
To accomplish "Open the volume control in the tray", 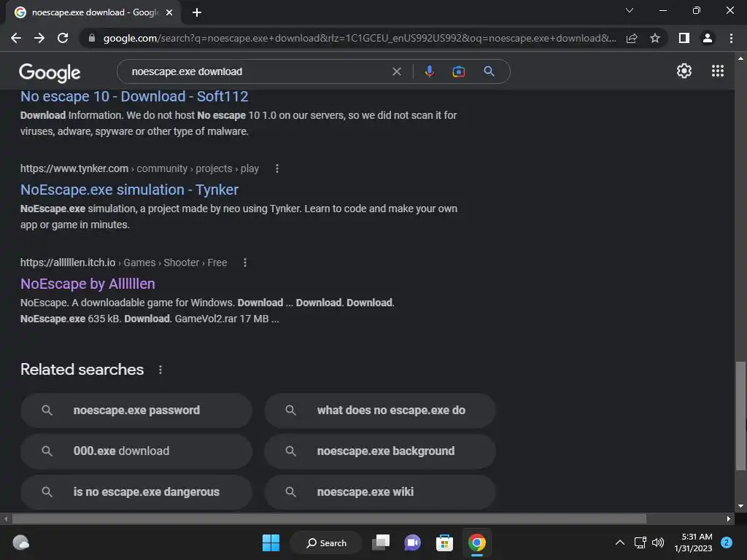I will (x=658, y=542).
